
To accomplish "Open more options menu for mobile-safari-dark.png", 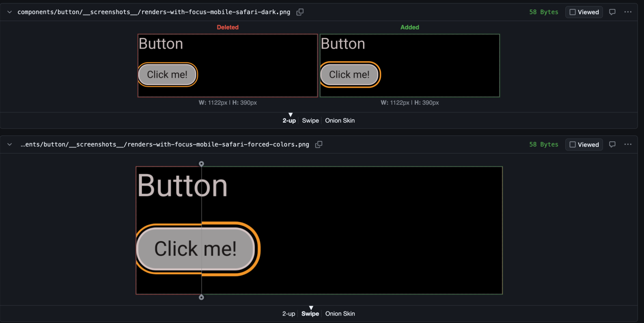I will click(628, 12).
